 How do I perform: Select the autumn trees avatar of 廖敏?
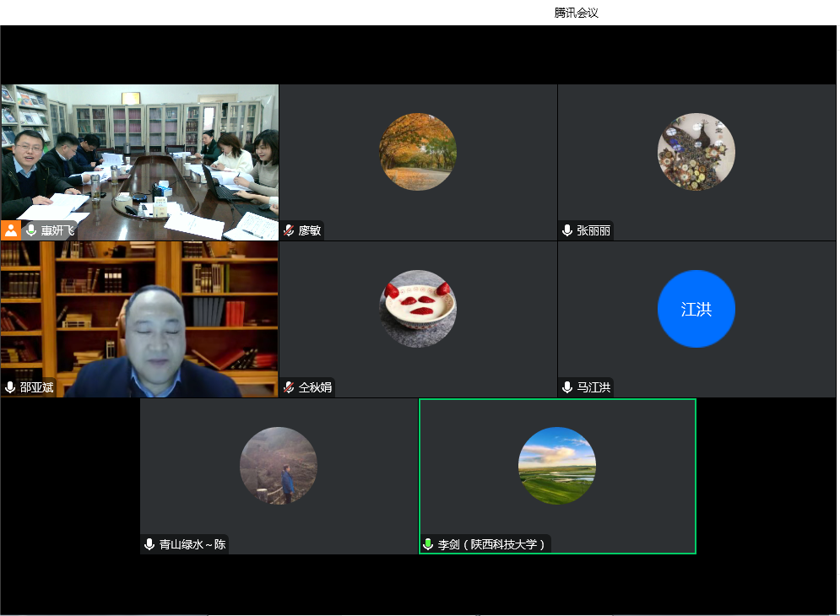[x=418, y=152]
